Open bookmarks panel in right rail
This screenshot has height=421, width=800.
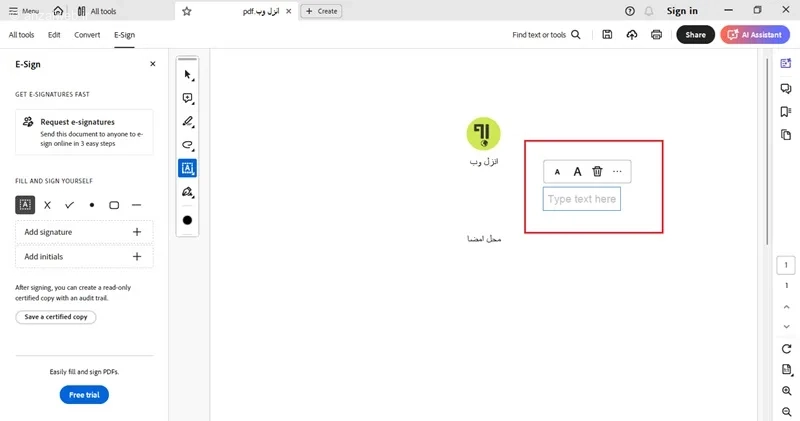coord(786,112)
